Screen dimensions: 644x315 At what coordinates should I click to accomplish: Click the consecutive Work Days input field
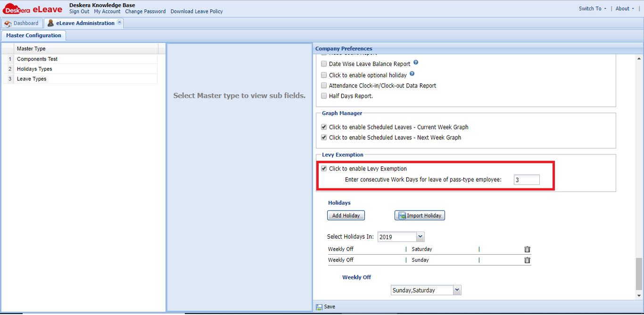point(527,179)
